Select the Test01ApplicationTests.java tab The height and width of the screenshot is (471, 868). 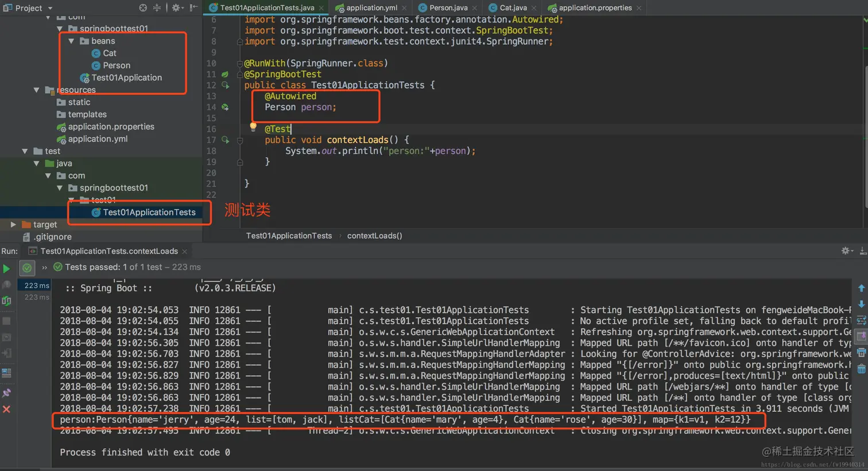pos(267,7)
